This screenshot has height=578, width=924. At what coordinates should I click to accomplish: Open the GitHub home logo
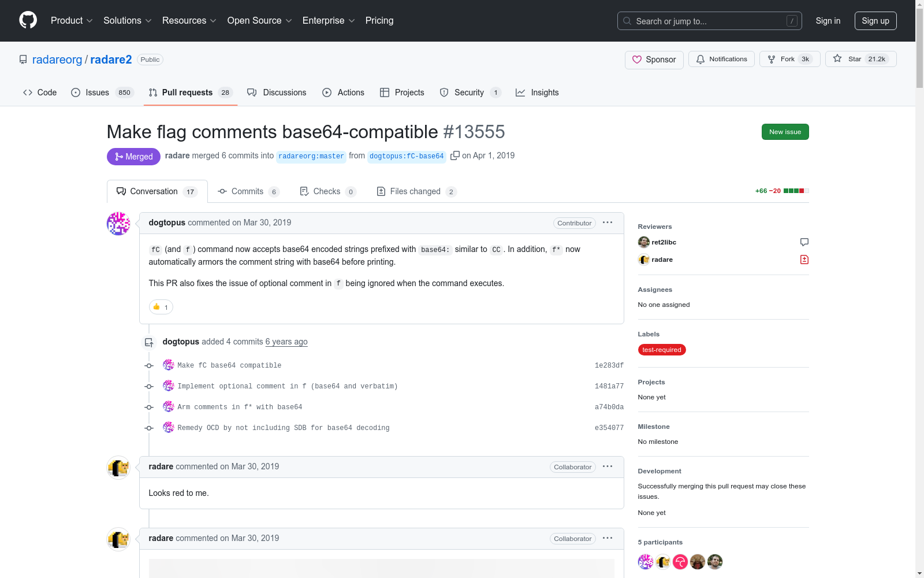(28, 20)
